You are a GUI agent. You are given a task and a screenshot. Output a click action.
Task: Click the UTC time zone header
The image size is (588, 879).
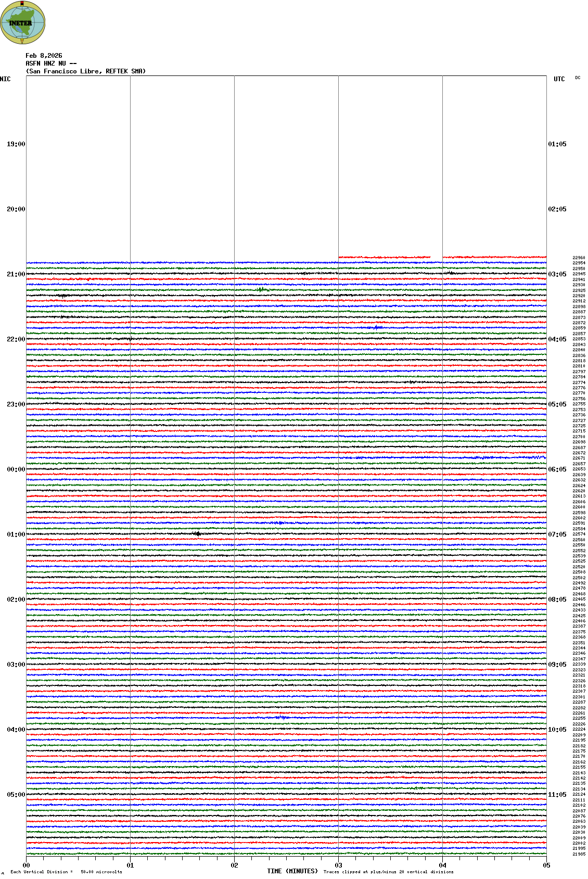tap(559, 79)
